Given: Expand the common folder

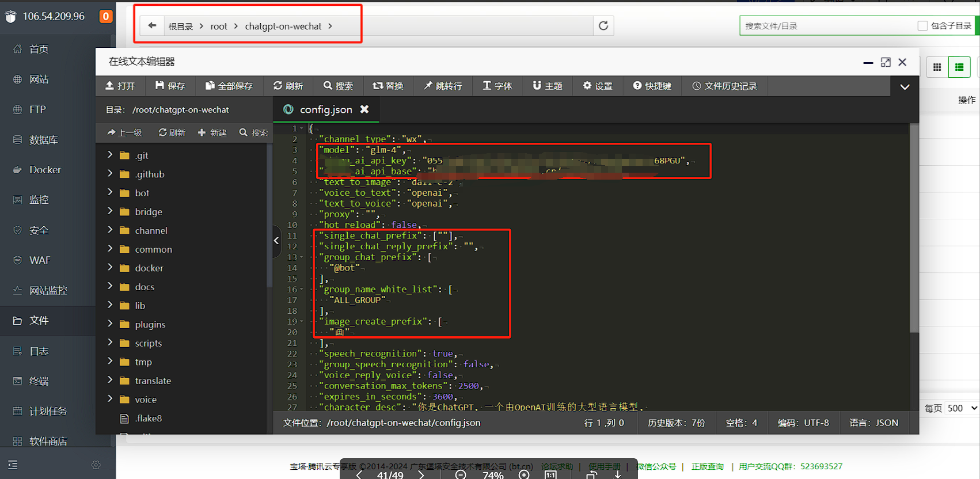Looking at the screenshot, I should (x=110, y=249).
